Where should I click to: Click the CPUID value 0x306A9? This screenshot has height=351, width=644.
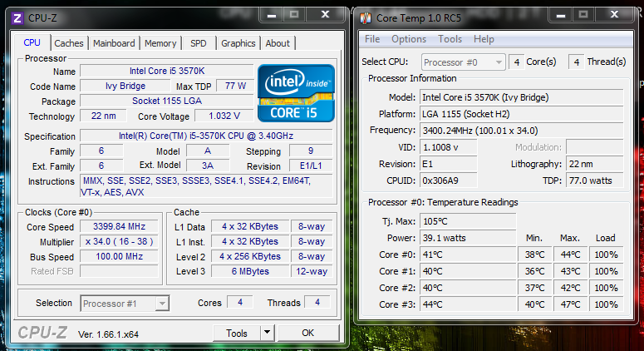coord(449,180)
